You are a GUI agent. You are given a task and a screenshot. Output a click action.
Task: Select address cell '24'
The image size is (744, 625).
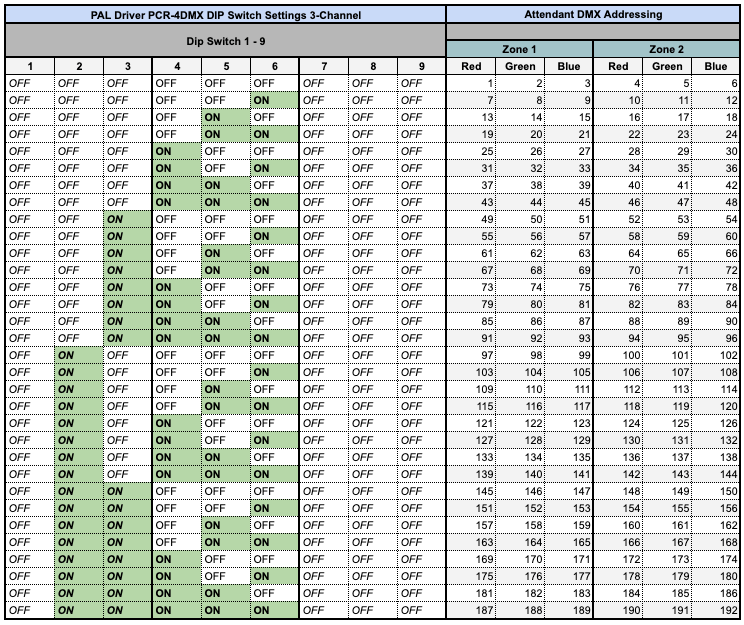(x=716, y=134)
